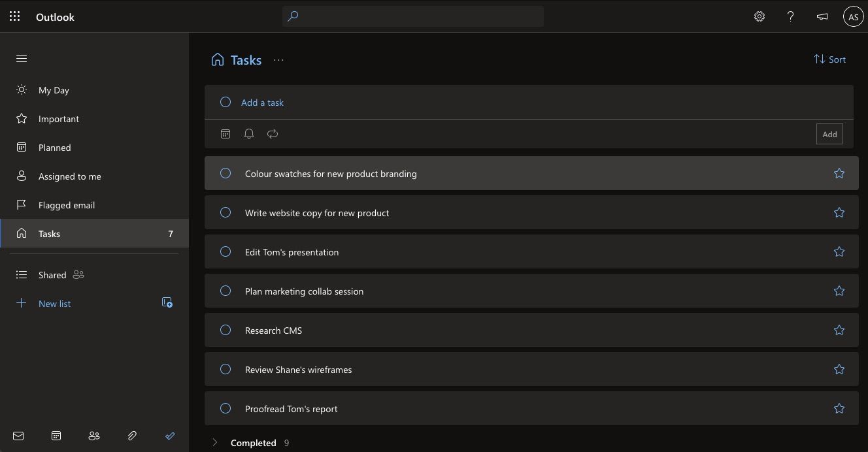Click the Add button for new task

click(829, 134)
